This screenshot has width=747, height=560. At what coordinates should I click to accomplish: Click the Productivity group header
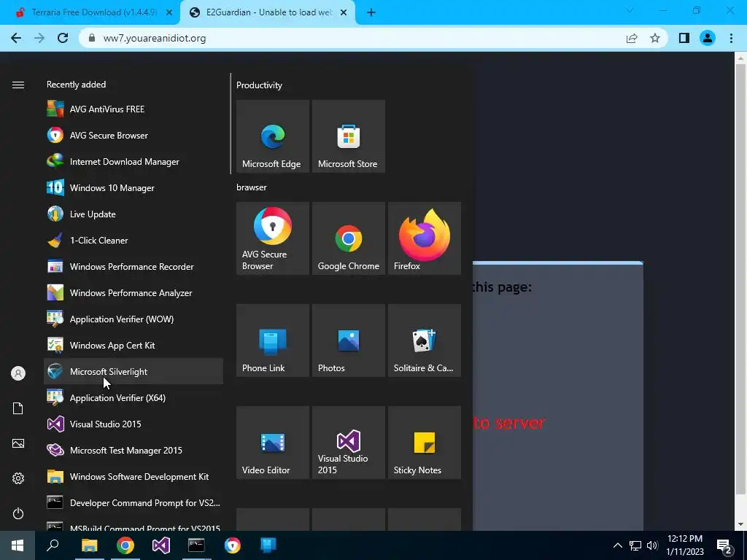[259, 85]
